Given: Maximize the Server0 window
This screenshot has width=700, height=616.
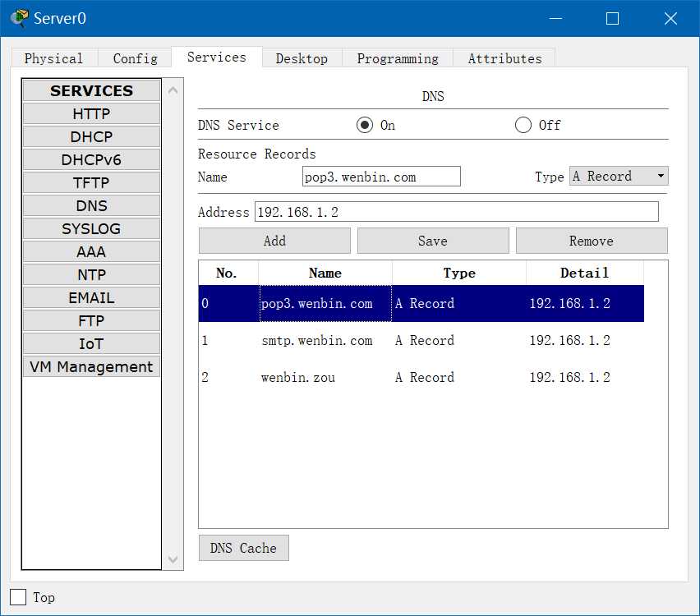Looking at the screenshot, I should [613, 18].
